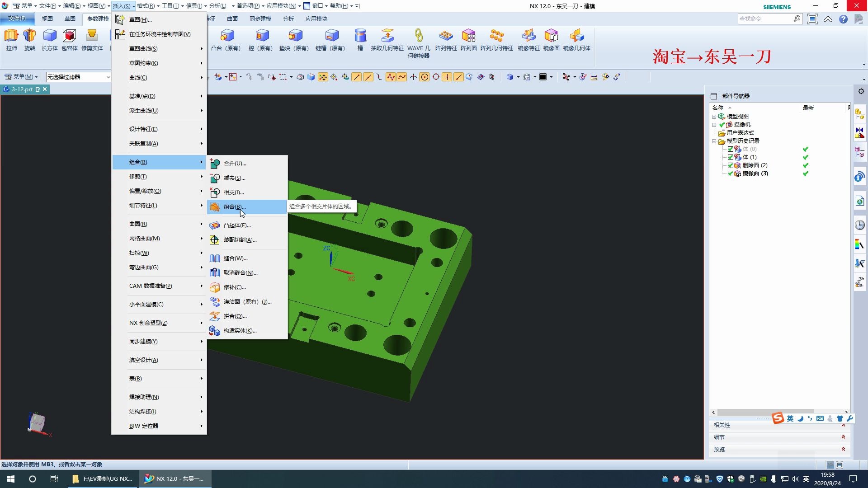Expand the 模型视图 tree node
Screen dimensions: 868x488
click(714, 117)
